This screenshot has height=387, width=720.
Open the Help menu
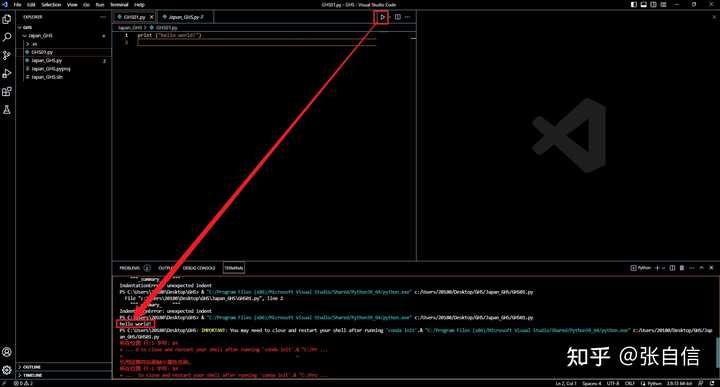140,5
